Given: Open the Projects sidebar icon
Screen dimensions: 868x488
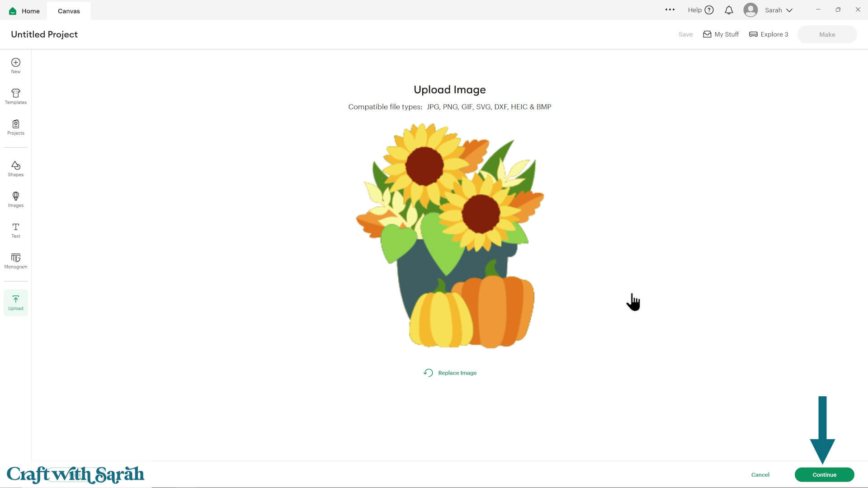Looking at the screenshot, I should tap(16, 127).
